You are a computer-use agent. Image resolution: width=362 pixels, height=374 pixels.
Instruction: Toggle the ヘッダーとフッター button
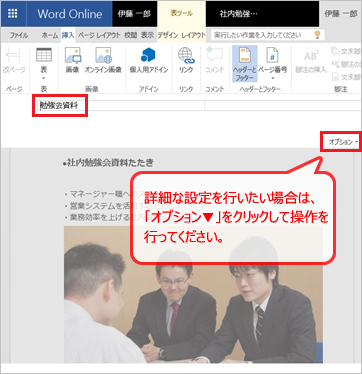click(x=245, y=64)
